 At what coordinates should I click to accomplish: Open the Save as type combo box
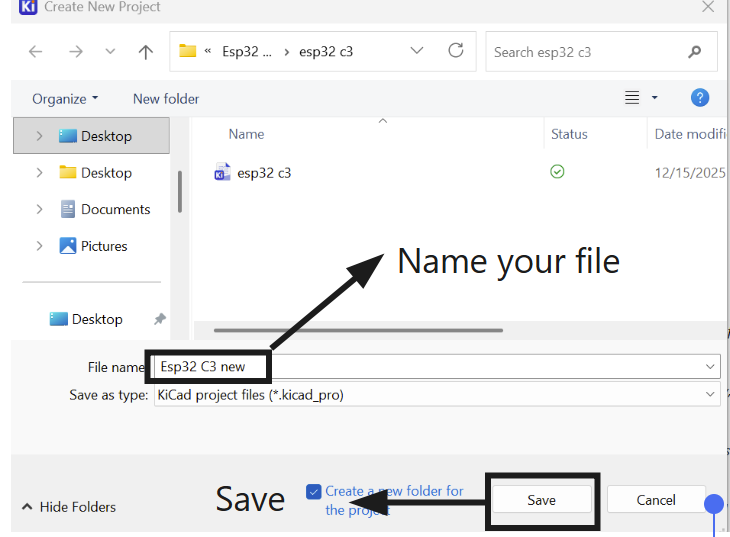[x=437, y=394]
